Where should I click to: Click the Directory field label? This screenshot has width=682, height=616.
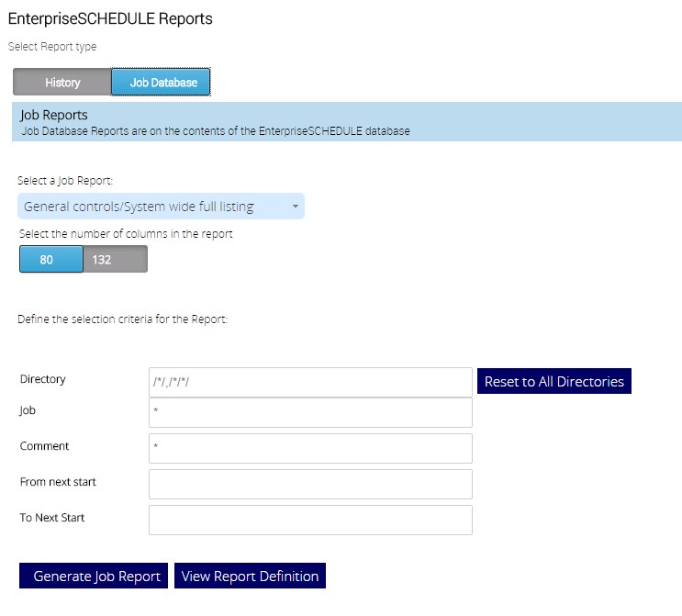click(43, 379)
